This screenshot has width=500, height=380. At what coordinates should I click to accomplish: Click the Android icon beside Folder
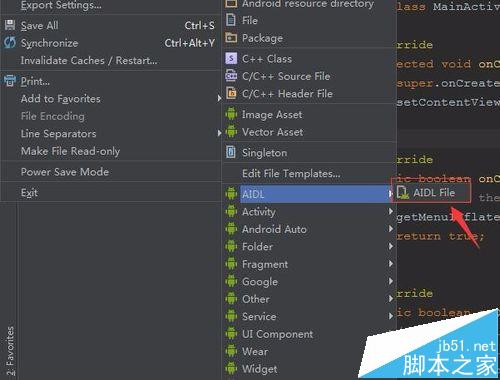tap(231, 246)
